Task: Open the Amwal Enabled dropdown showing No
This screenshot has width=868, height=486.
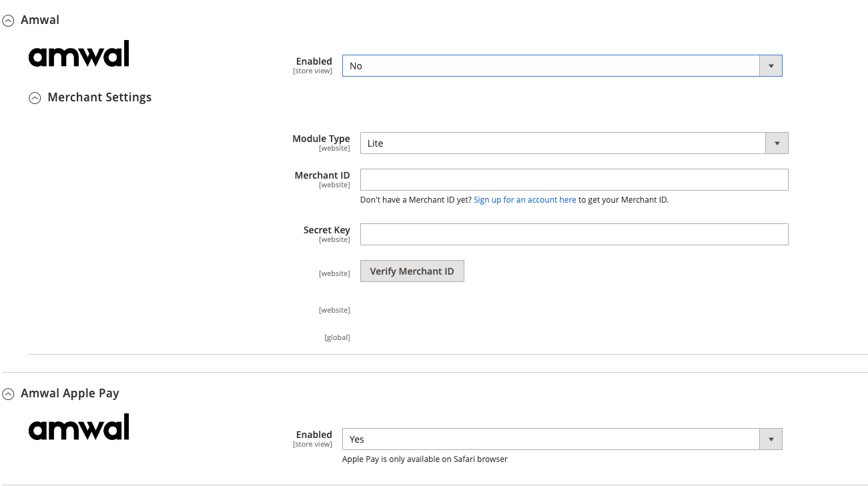Action: coord(562,65)
